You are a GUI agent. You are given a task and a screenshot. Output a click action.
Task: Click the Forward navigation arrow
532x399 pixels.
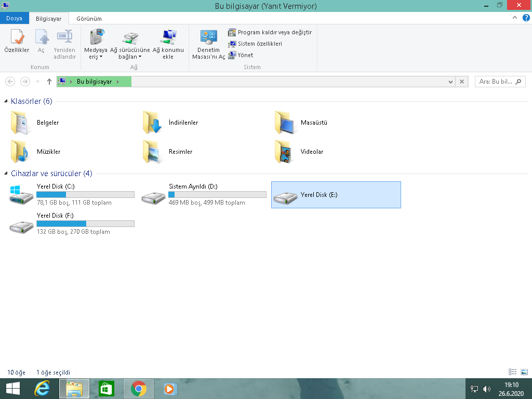click(x=25, y=82)
